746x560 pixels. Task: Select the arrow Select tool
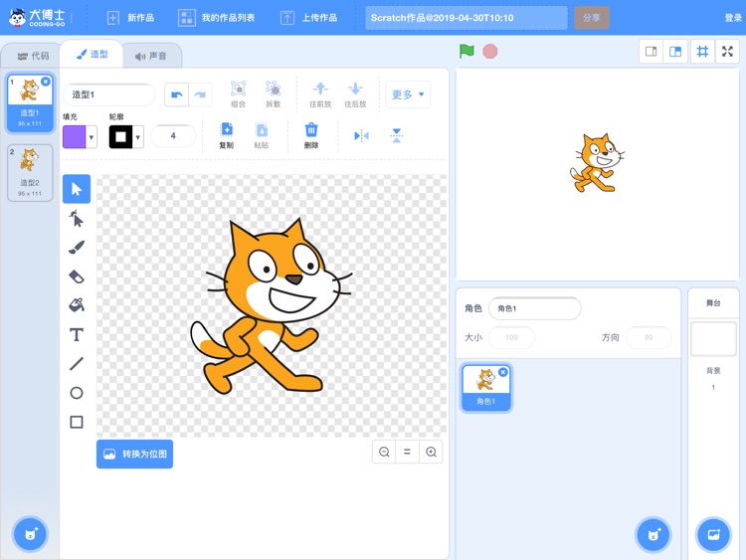[x=77, y=189]
